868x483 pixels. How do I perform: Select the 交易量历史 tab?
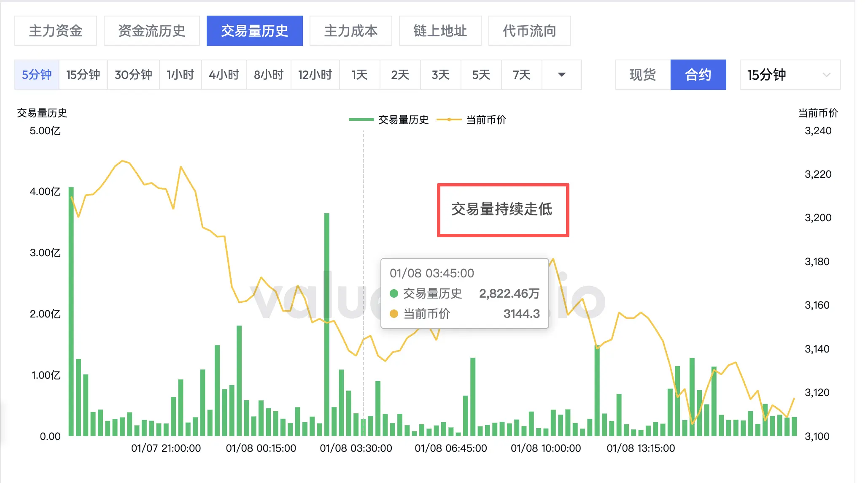(x=254, y=31)
